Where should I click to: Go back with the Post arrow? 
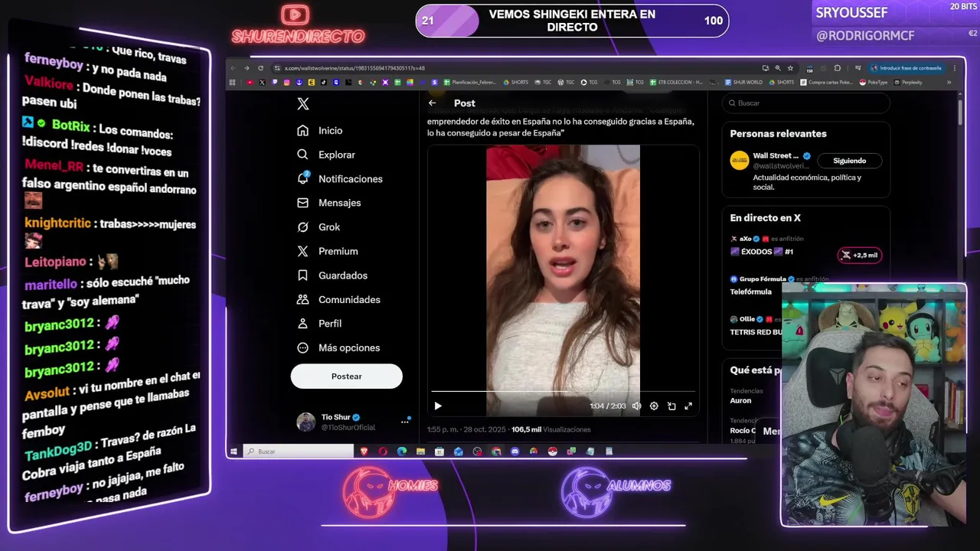click(x=433, y=103)
